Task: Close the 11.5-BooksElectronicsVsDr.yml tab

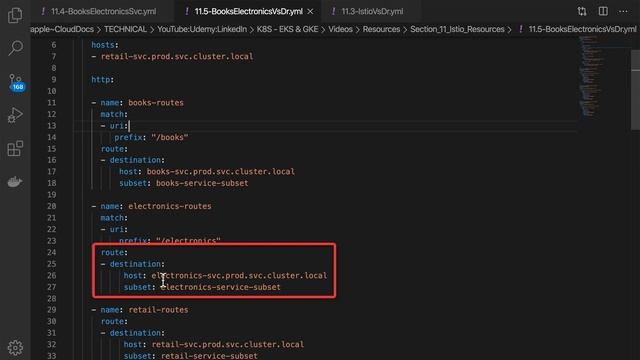Action: (310, 11)
